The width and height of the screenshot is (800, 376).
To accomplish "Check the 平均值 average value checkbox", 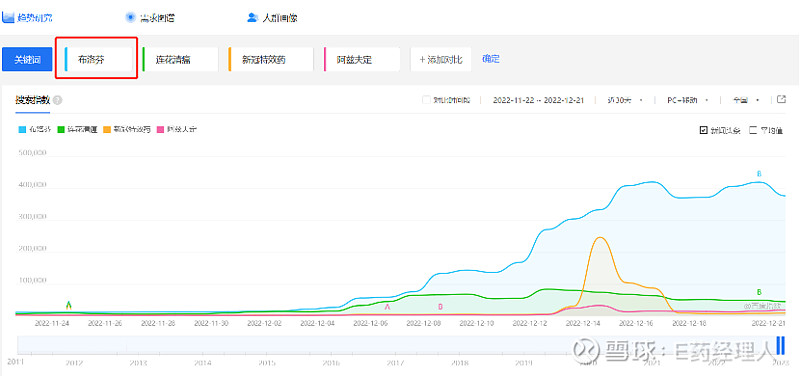I will (x=753, y=130).
